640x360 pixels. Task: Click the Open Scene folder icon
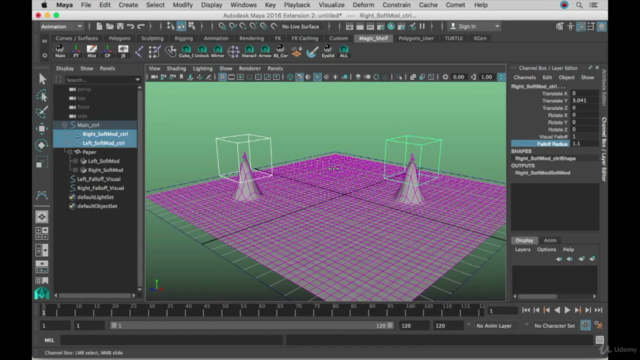coord(109,27)
